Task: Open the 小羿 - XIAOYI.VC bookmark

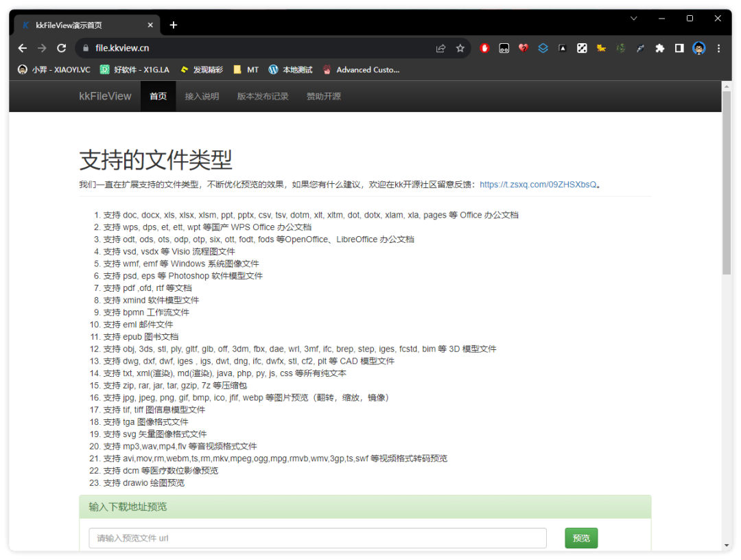Action: pos(54,70)
